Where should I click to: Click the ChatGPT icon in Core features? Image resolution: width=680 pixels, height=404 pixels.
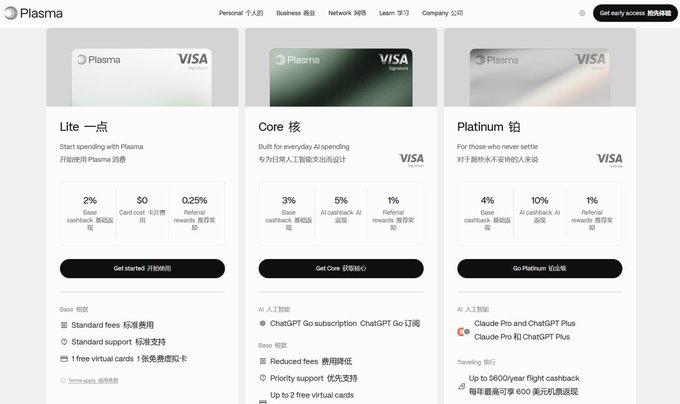click(x=262, y=323)
